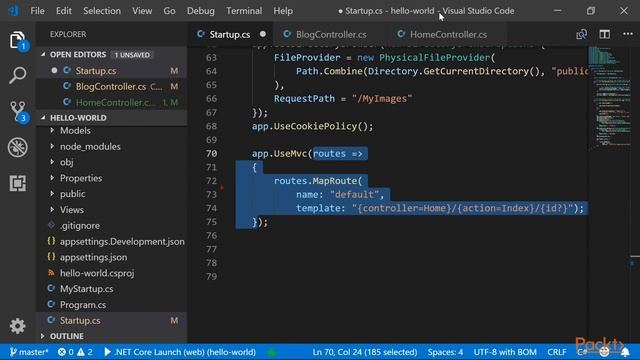Click the warnings count in status bar
This screenshot has height=360, width=640.
85,352
